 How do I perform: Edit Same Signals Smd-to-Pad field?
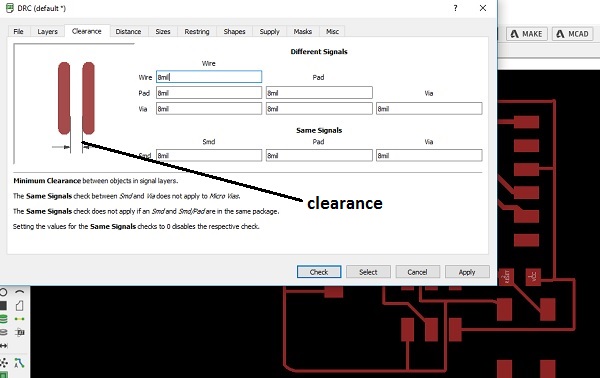pyautogui.click(x=319, y=155)
